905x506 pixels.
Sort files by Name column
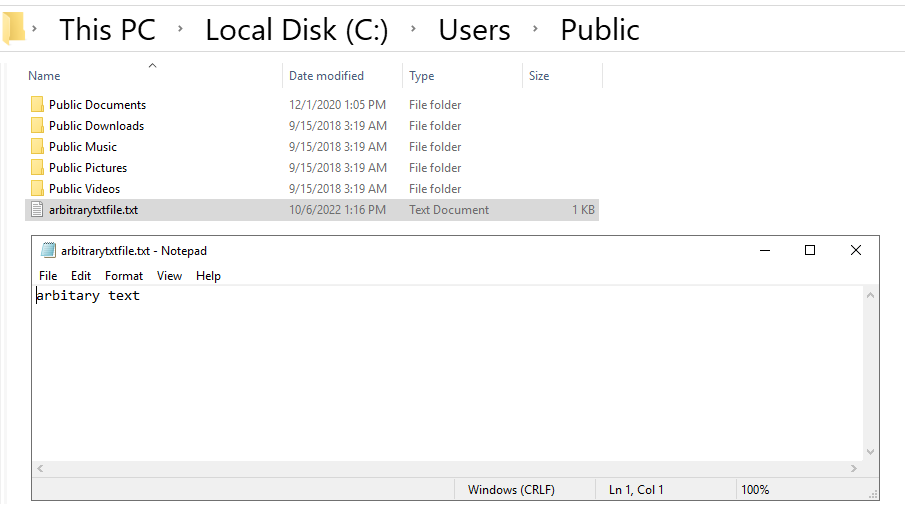[44, 76]
